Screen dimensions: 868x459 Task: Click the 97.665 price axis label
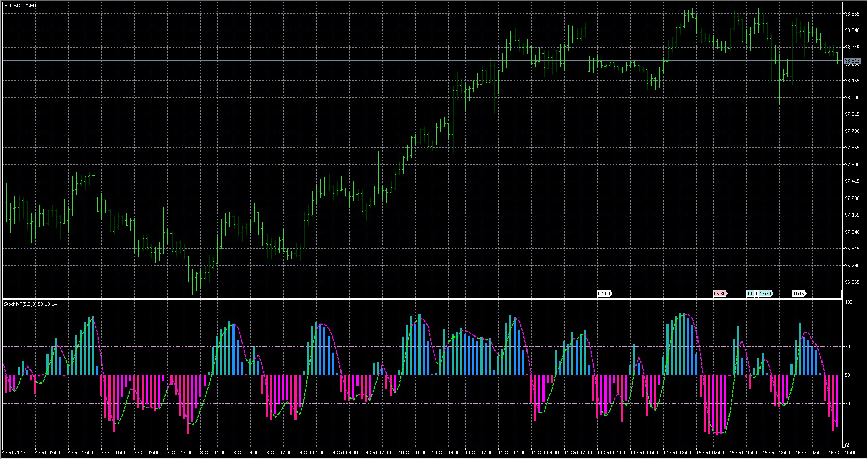pyautogui.click(x=852, y=148)
